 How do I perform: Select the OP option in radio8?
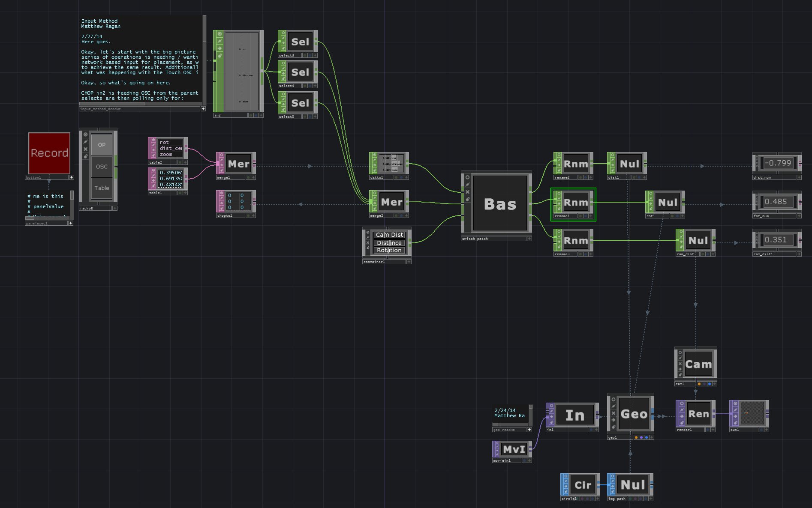[x=102, y=145]
